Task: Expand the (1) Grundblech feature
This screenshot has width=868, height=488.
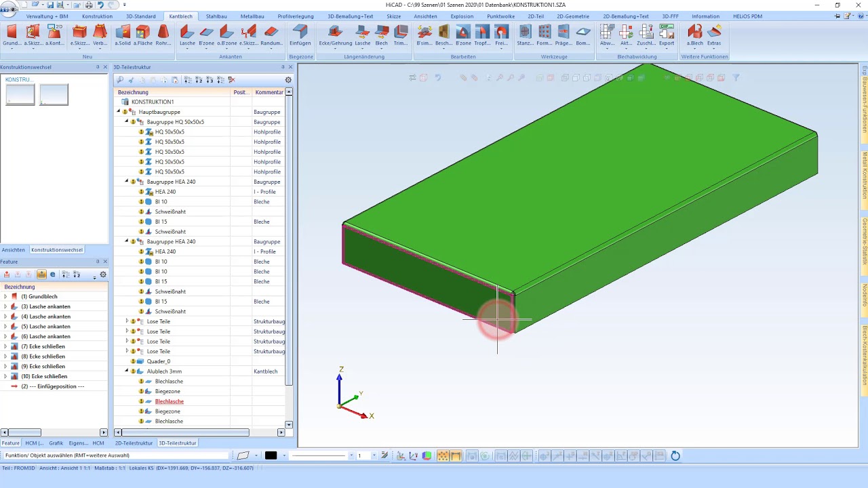Action: point(5,296)
